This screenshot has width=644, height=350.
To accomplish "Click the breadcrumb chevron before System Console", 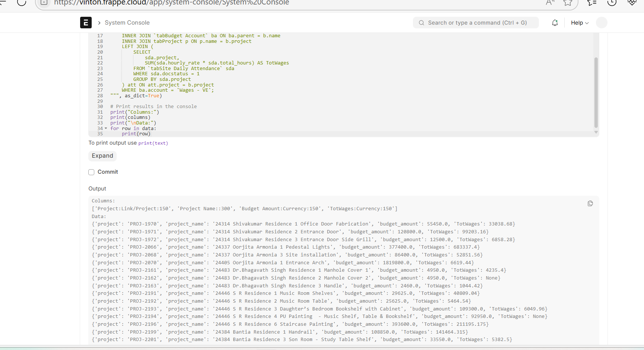I will (x=99, y=23).
